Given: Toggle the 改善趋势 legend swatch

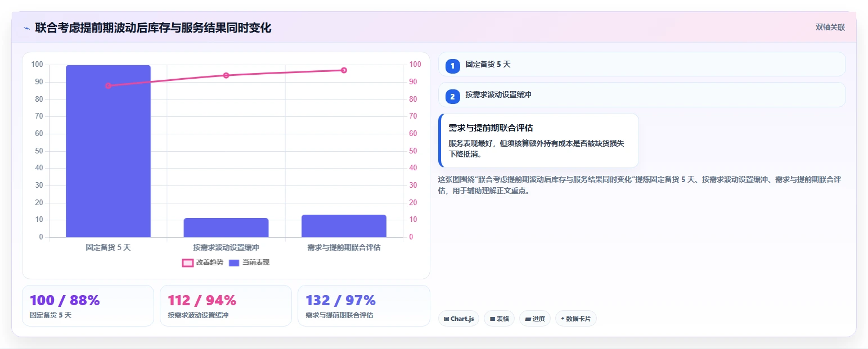Looking at the screenshot, I should pyautogui.click(x=188, y=263).
